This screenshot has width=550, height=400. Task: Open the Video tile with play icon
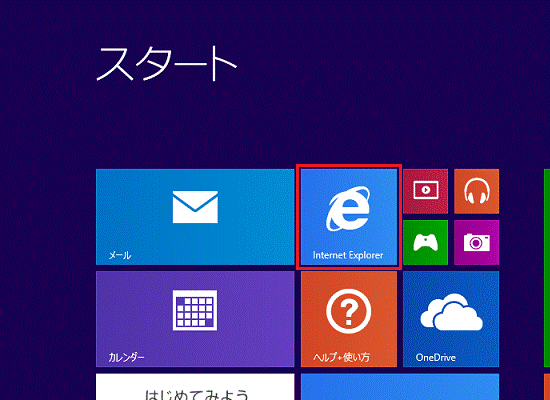coord(425,191)
